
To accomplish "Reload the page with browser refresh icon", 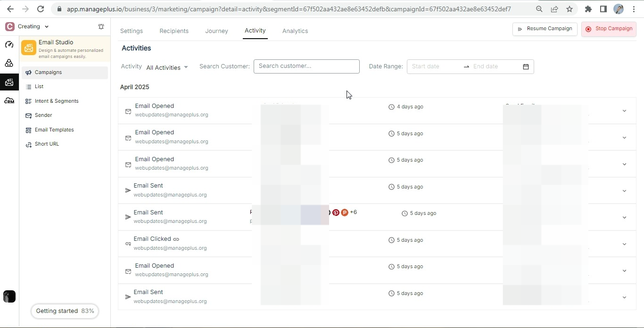I will (41, 9).
